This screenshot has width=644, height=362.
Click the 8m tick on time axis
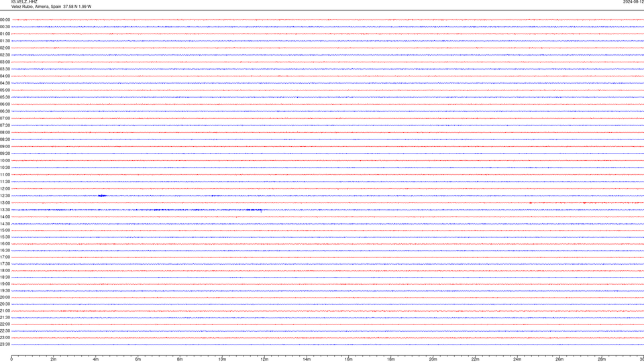point(180,359)
